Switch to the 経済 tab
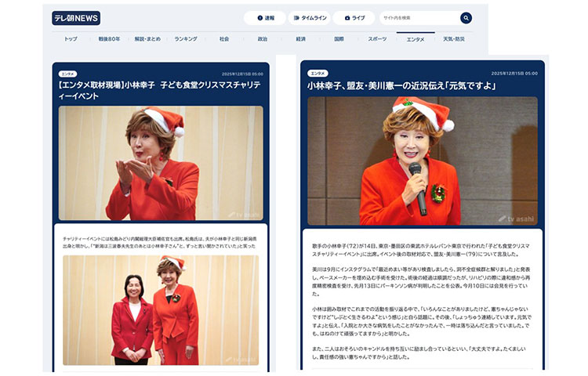The height and width of the screenshot is (376, 588). (301, 38)
